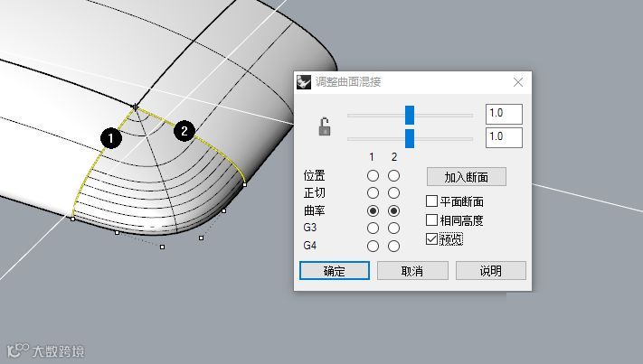Select 正切 radio for edge 2
Screen dimensions: 643x364
click(x=393, y=193)
